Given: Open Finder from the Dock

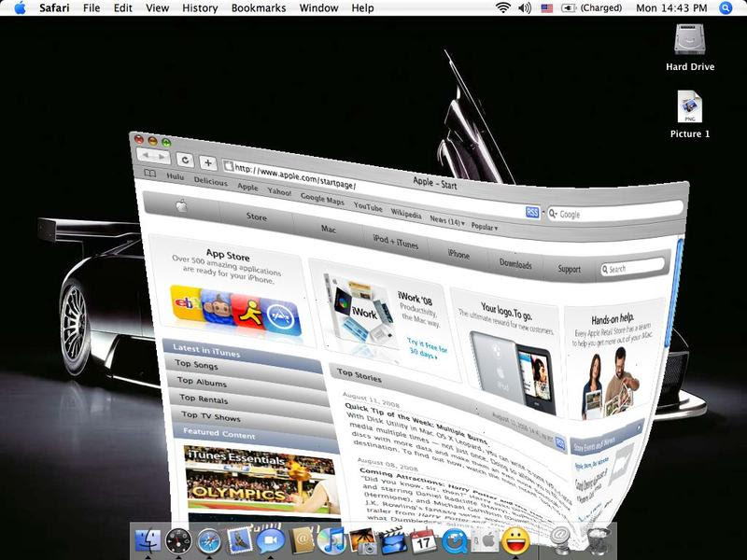Looking at the screenshot, I should (148, 541).
